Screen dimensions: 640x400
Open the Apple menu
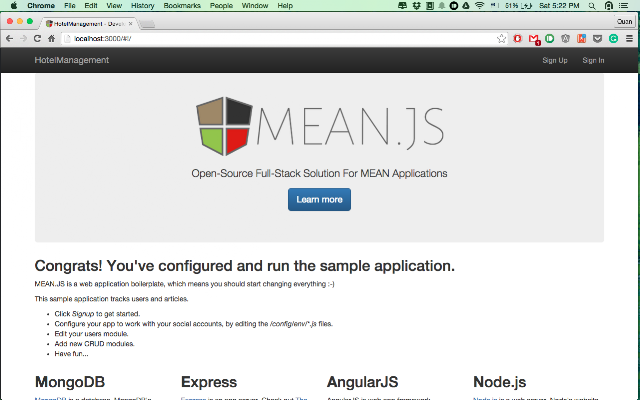pyautogui.click(x=14, y=6)
